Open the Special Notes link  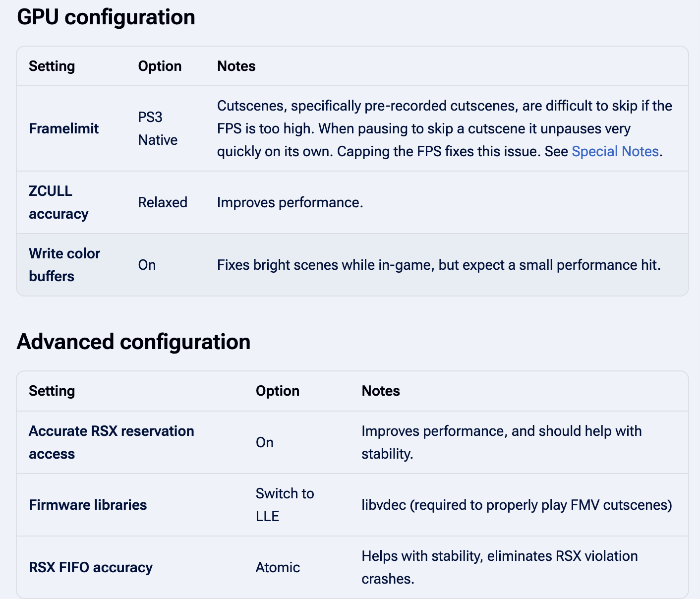[x=615, y=151]
